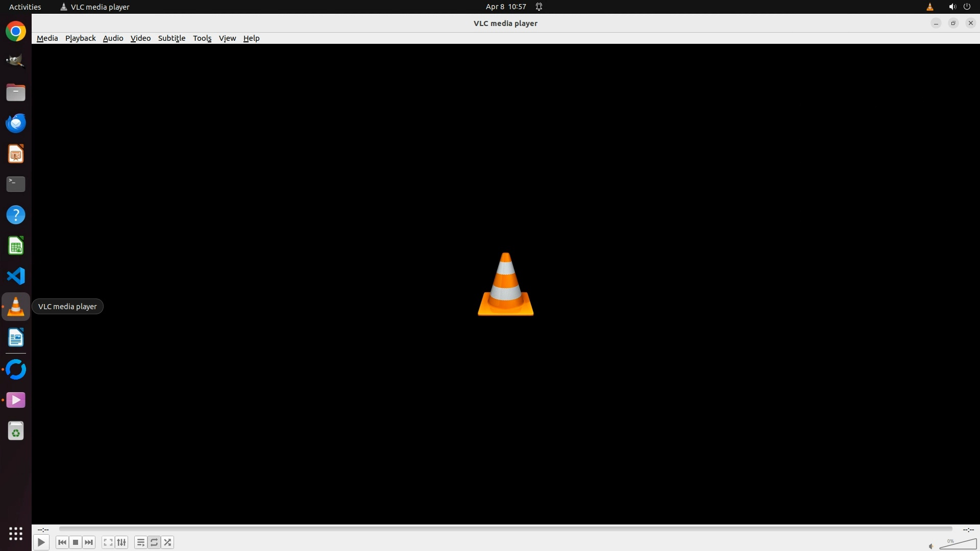Viewport: 980px width, 551px height.
Task: Open the Help menu
Action: (251, 38)
